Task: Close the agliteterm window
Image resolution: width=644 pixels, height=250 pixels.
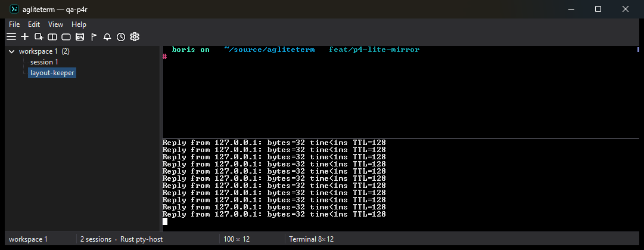Action: pyautogui.click(x=626, y=9)
